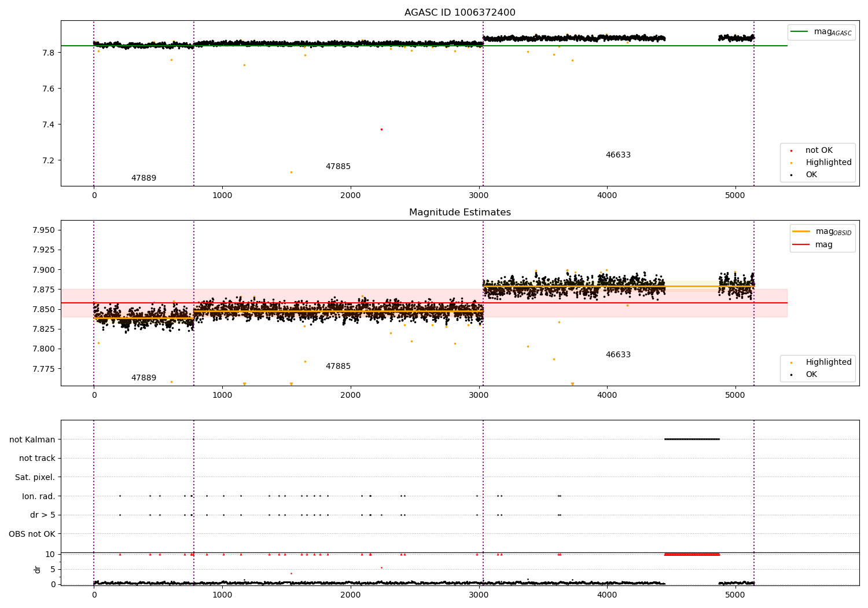The height and width of the screenshot is (608, 868).
Task: Click the 7.900 y-axis tick label
Action: [x=43, y=270]
